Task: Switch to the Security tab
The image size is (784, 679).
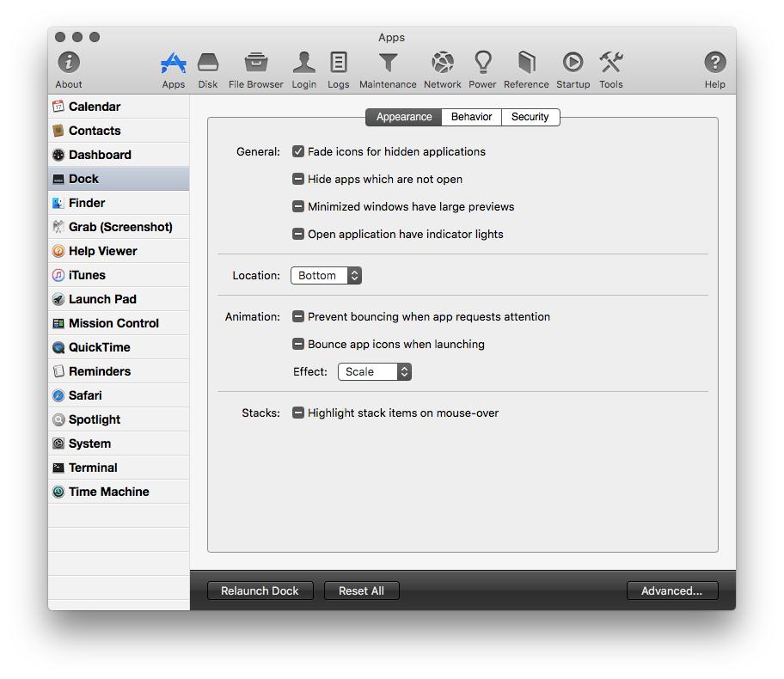Action: point(530,117)
